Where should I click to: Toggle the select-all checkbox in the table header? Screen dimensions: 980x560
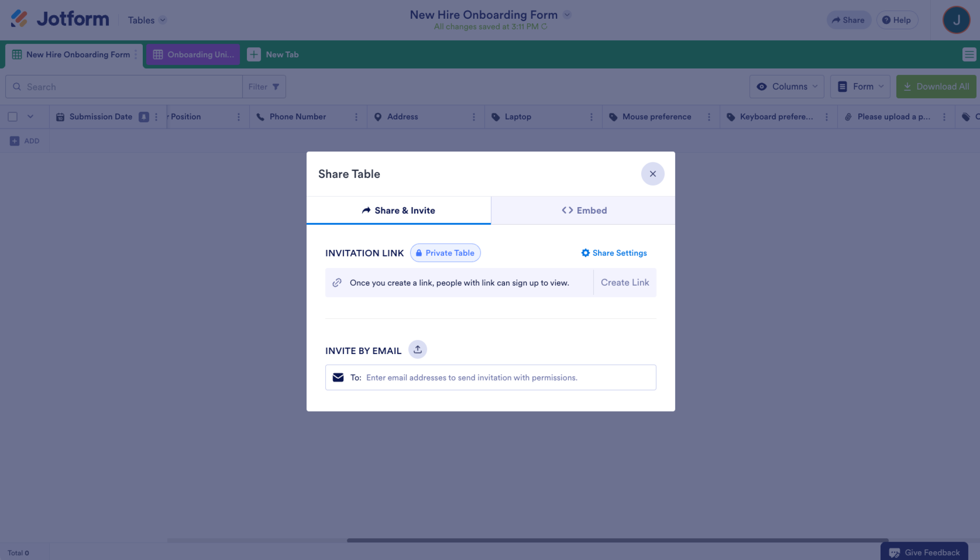point(13,116)
